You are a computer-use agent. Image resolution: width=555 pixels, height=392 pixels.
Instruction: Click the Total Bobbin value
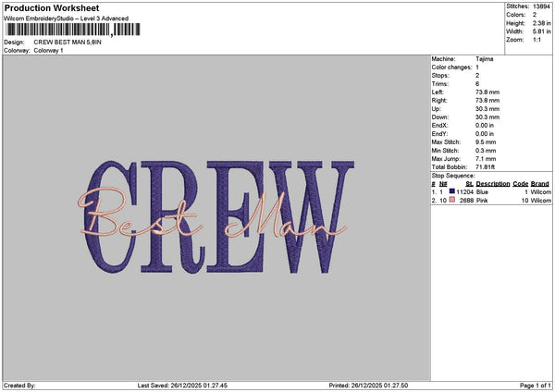[485, 167]
